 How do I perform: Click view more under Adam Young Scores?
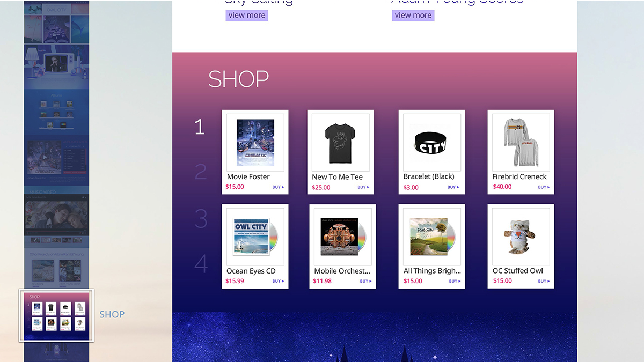[x=413, y=16]
